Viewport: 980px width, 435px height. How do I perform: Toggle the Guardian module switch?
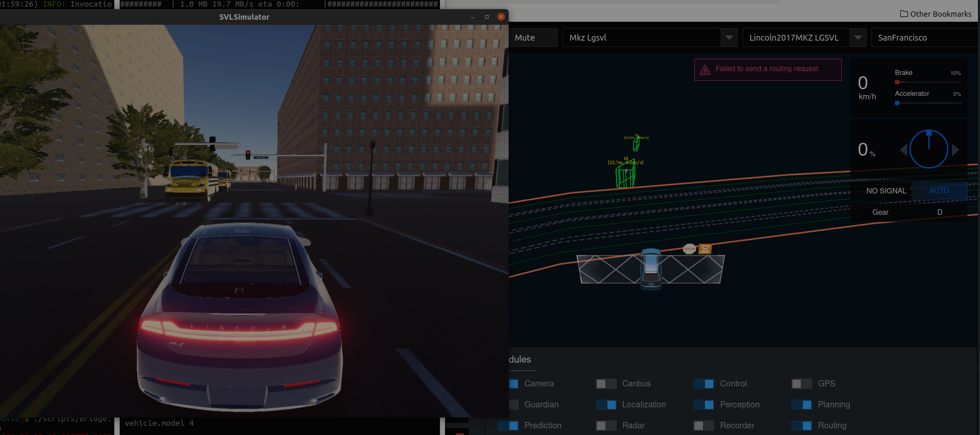coord(514,404)
